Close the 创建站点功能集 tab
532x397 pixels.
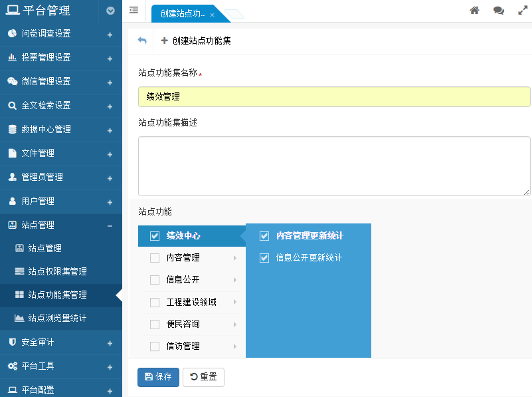click(x=212, y=15)
